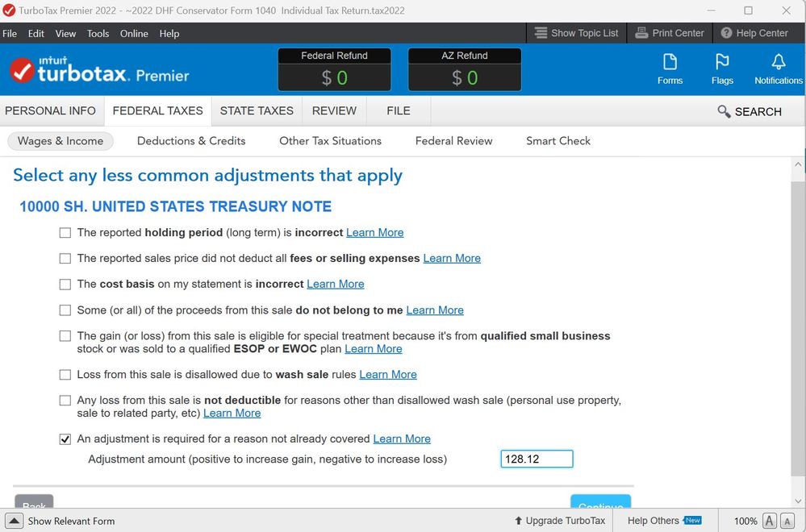Check the proceeds do not belong to me box
The width and height of the screenshot is (806, 532).
click(x=65, y=310)
